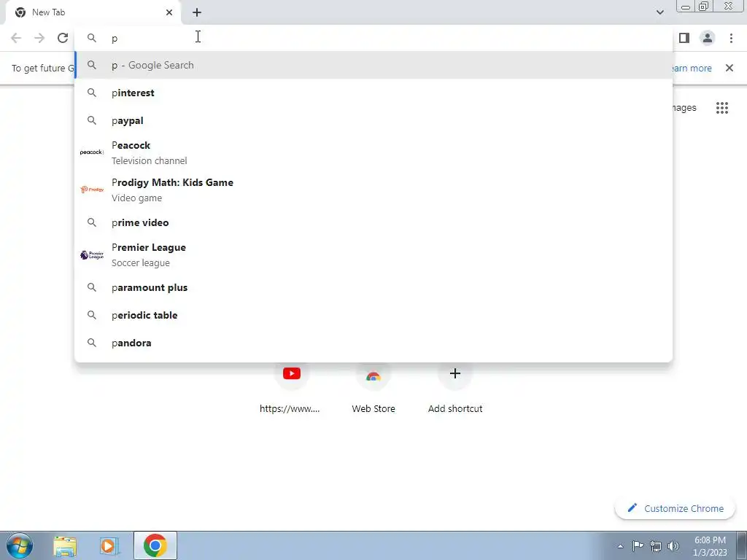The image size is (747, 560).
Task: Click the Customize Chrome button
Action: click(675, 508)
